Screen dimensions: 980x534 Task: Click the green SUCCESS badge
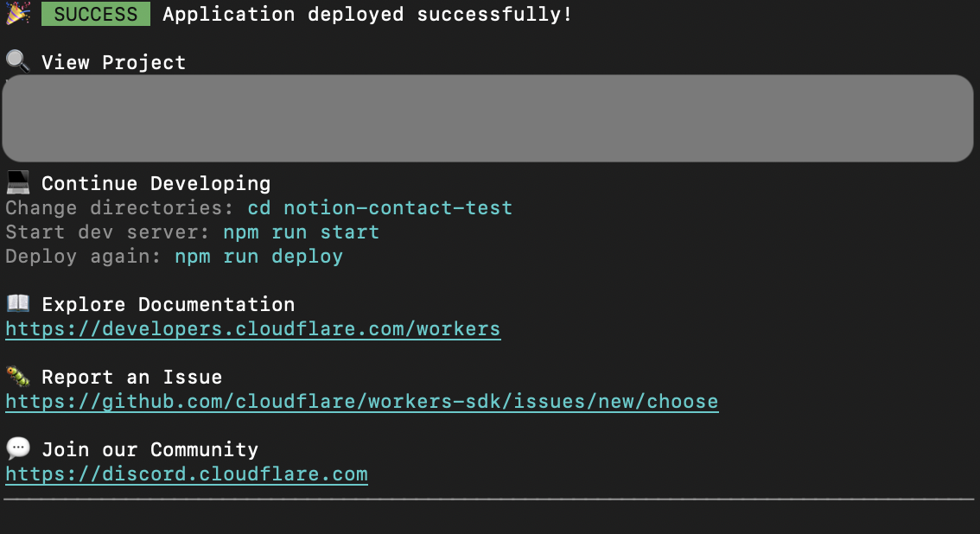[x=95, y=15]
